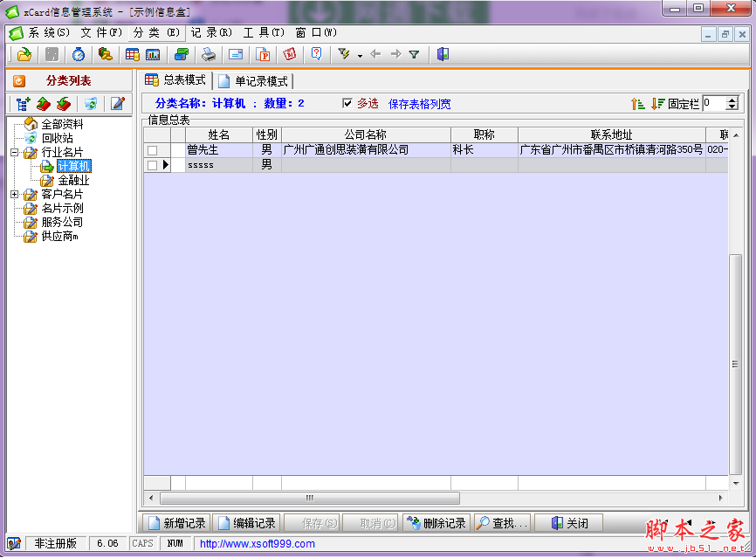Click the ascending sort icon
Viewport: 756px width, 558px height.
pos(637,103)
